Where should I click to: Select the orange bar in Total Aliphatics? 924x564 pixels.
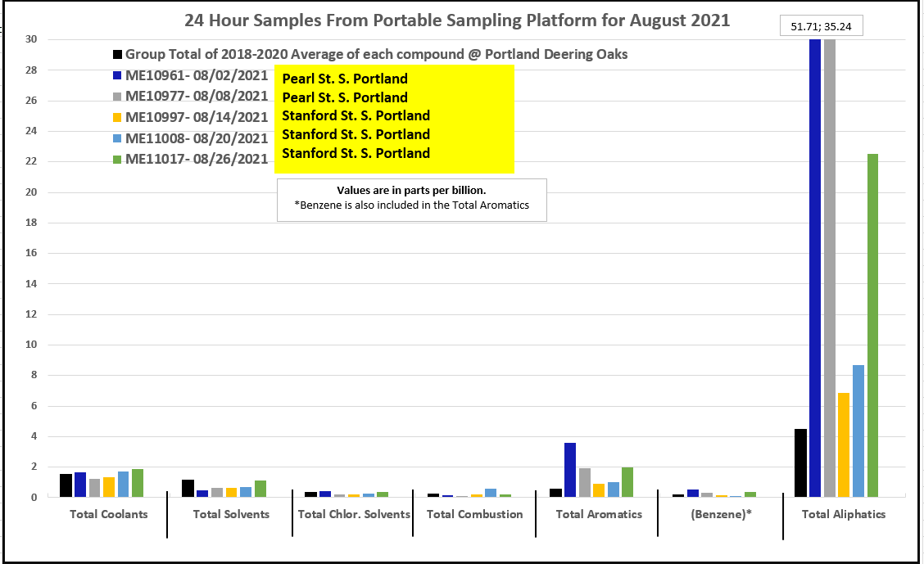(x=844, y=444)
